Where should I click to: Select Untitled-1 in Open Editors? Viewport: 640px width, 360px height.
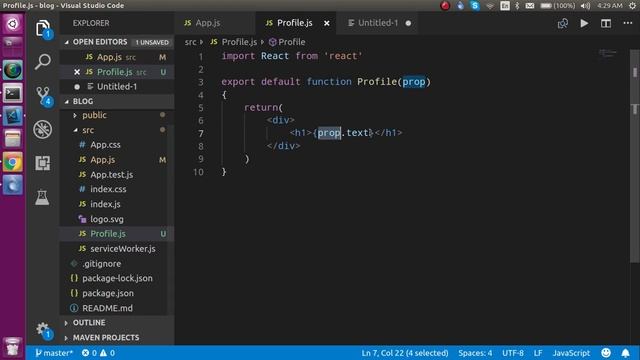[117, 87]
